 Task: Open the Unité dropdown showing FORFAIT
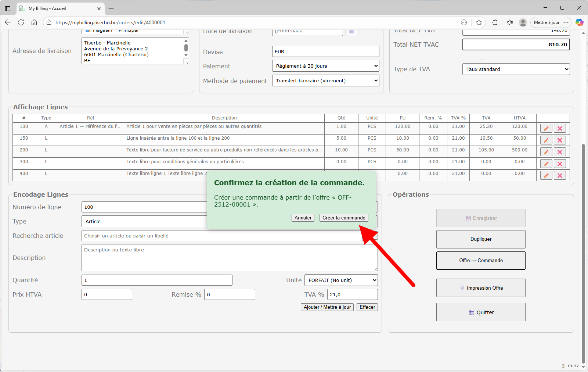pos(341,280)
